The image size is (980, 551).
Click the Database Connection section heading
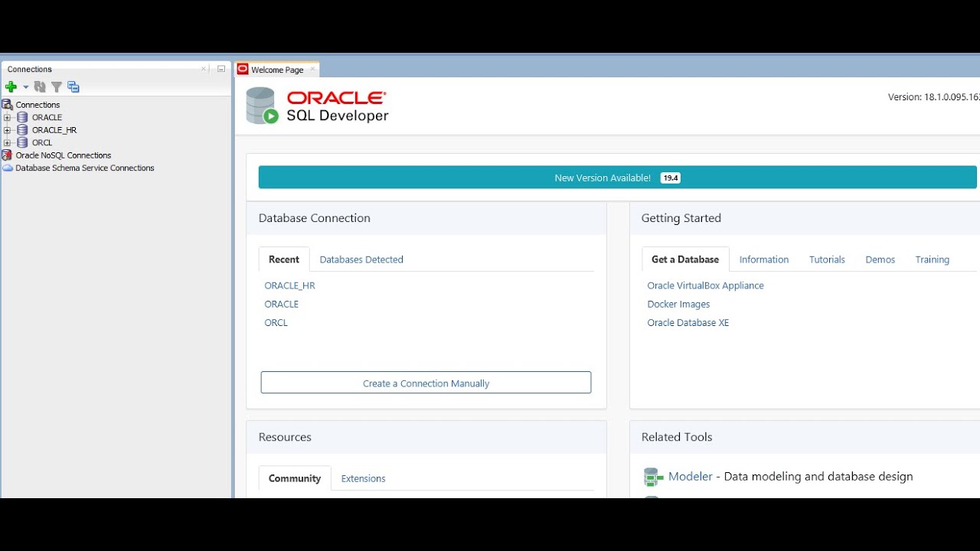tap(315, 218)
